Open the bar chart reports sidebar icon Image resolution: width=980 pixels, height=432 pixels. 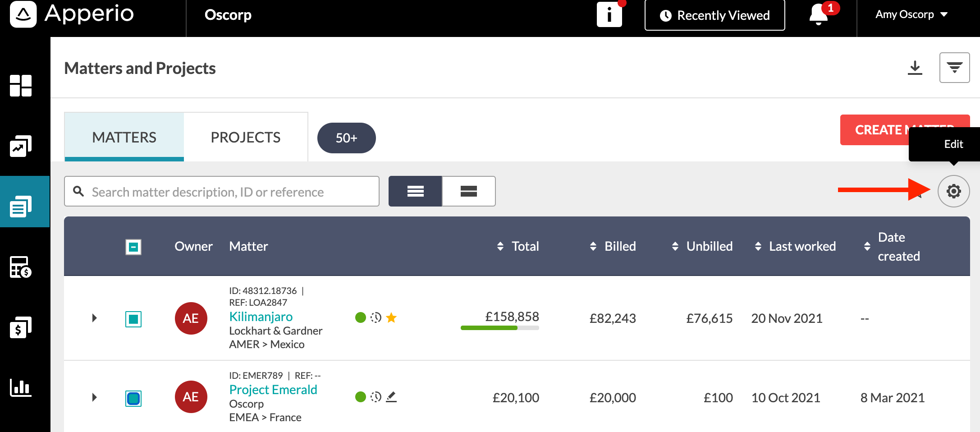[21, 388]
